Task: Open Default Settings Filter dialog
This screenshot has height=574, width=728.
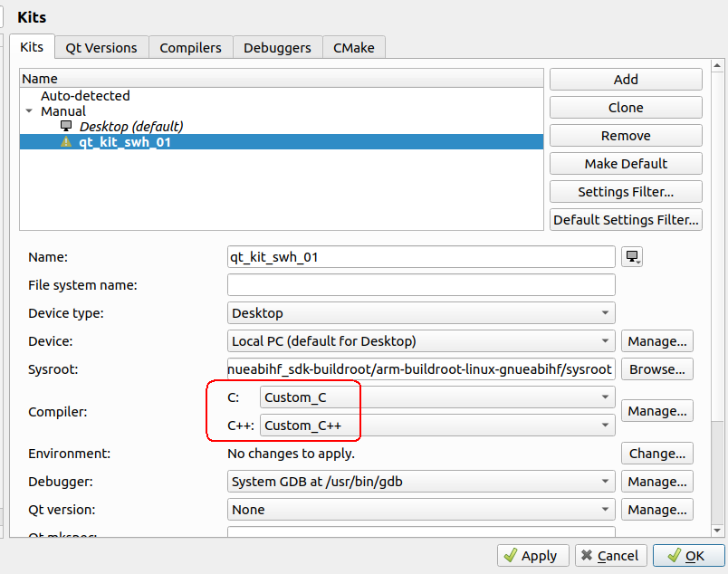Action: (626, 220)
